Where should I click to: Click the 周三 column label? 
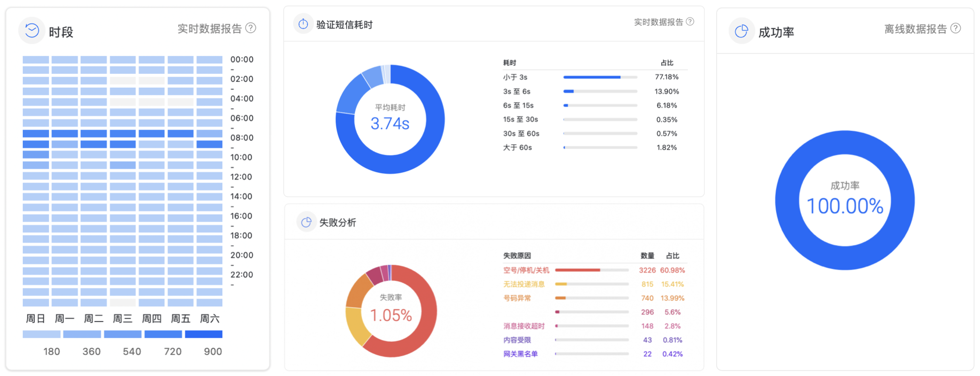[x=122, y=318]
